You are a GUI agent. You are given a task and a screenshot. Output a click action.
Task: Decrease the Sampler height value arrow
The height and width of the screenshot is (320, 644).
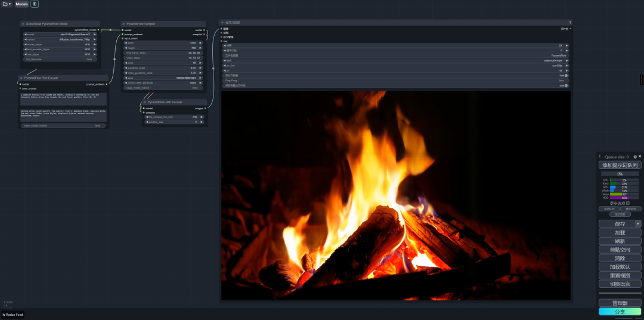(x=126, y=48)
